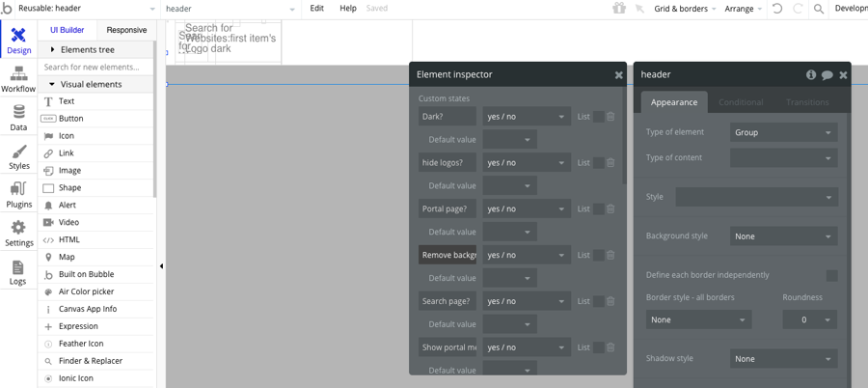Open the Logs panel

click(x=18, y=272)
